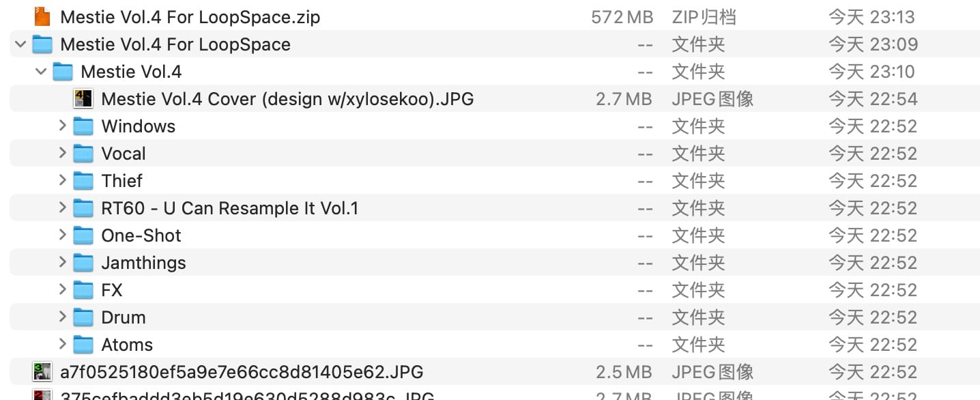Collapse the Mestie Vol.4 subfolder
This screenshot has width=980, height=400.
(41, 72)
